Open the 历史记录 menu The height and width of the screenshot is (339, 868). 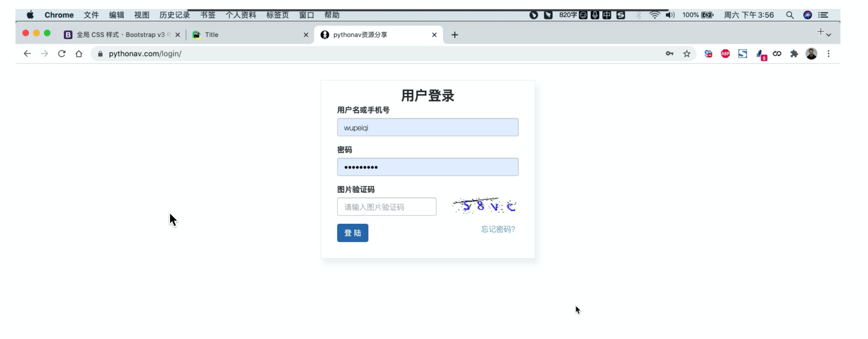pyautogui.click(x=175, y=15)
